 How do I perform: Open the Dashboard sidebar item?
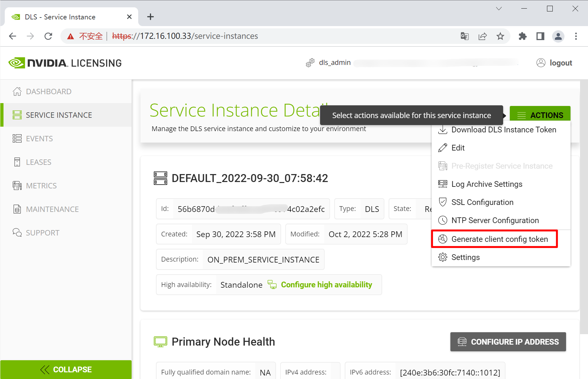pyautogui.click(x=49, y=92)
